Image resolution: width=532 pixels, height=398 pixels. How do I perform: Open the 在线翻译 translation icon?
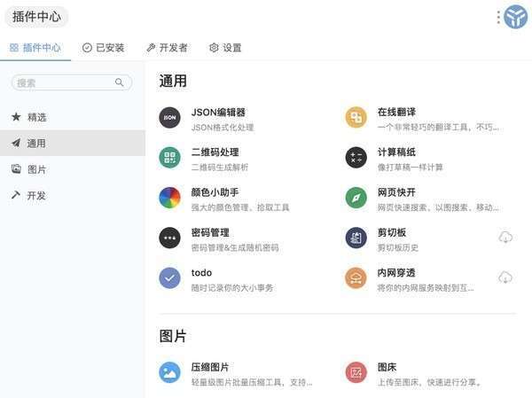[x=356, y=117]
